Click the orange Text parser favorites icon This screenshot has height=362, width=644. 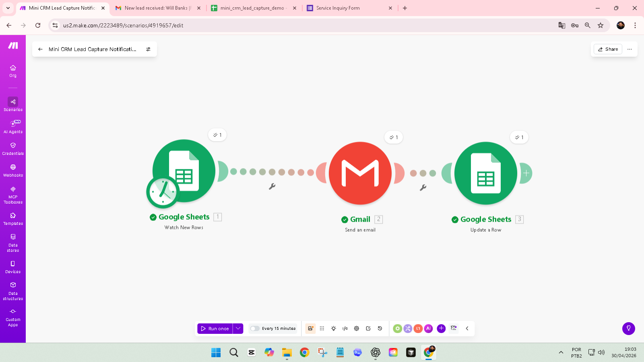pyautogui.click(x=418, y=328)
